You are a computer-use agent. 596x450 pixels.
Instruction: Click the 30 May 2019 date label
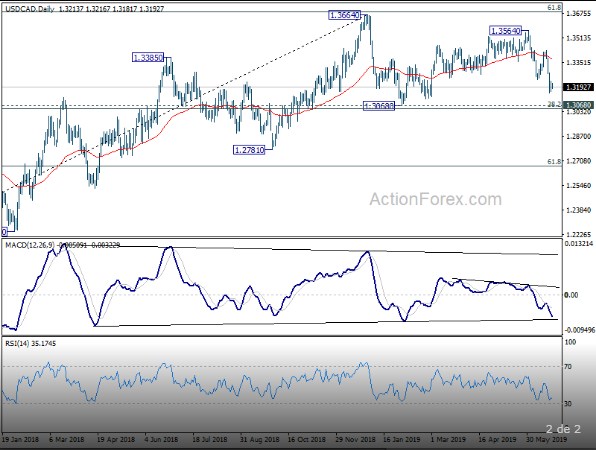pos(547,439)
